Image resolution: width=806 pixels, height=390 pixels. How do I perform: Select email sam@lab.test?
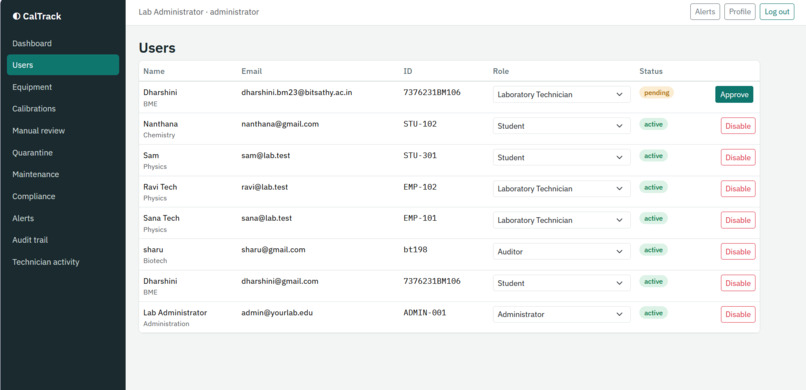pos(266,155)
